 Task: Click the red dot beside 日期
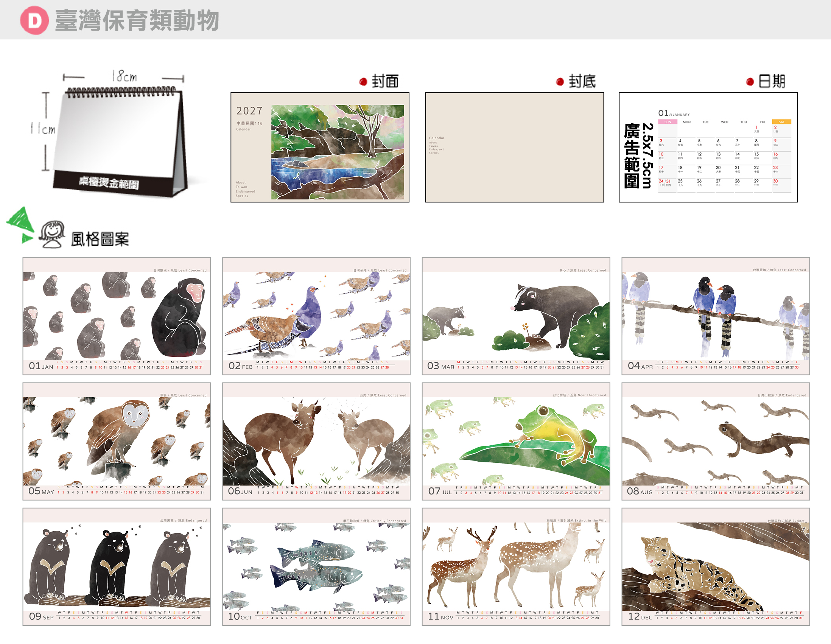click(x=750, y=81)
